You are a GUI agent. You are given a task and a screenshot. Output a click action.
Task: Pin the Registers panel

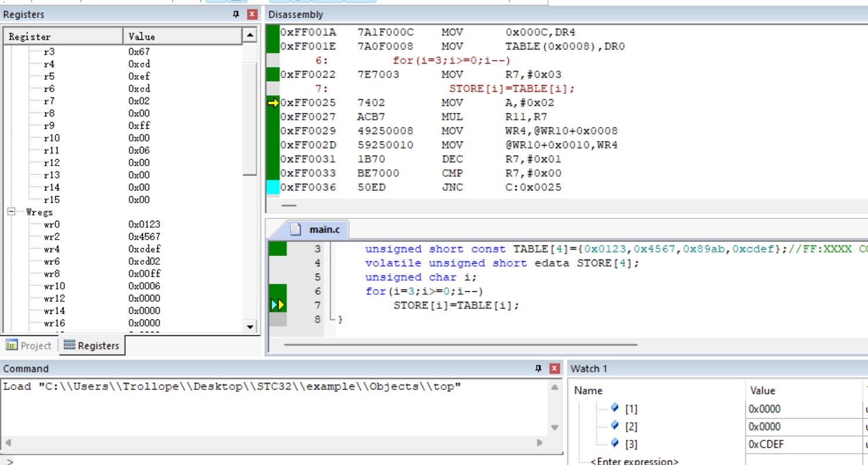236,15
